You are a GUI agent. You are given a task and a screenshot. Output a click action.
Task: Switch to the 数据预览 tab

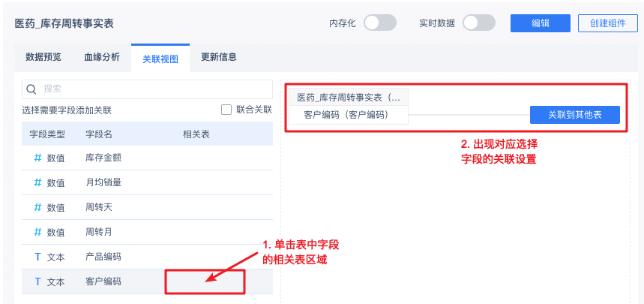tap(43, 57)
